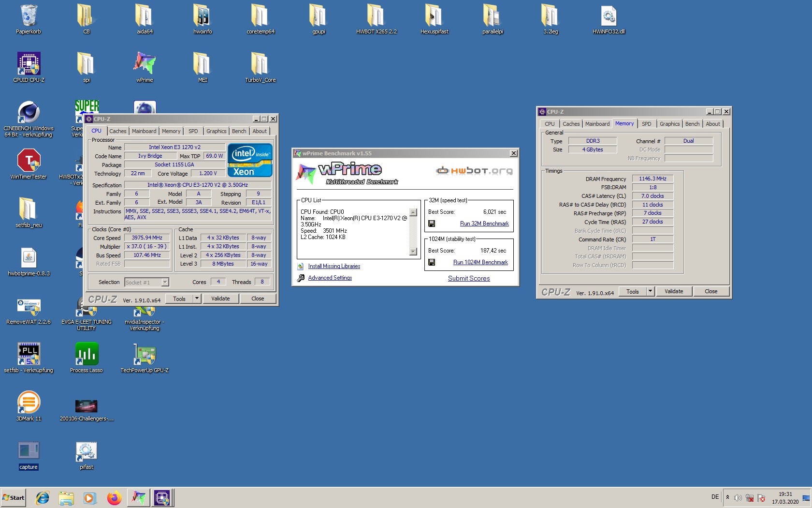Viewport: 812px width, 508px height.
Task: Switch to Mainboard tab in left CPU-Z window
Action: click(144, 131)
